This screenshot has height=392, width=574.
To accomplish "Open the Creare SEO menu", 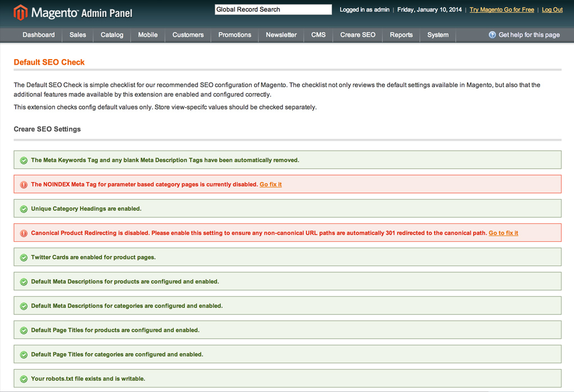I will (358, 35).
